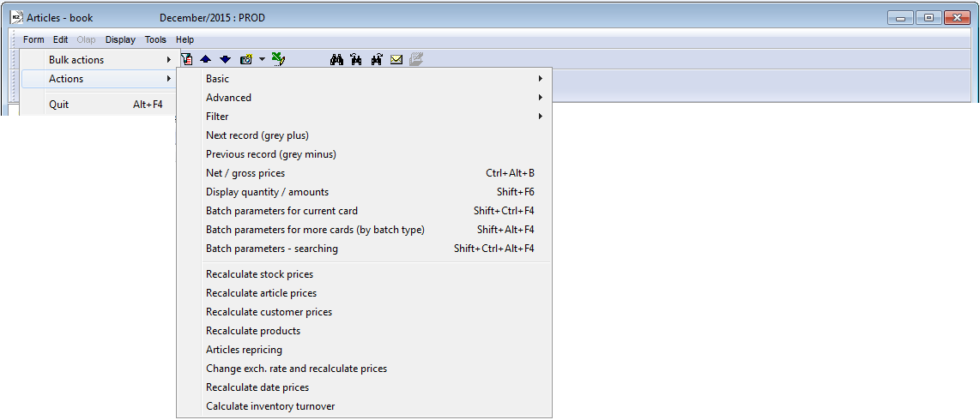980x420 pixels.
Task: Open the Tools menu
Action: click(x=155, y=39)
